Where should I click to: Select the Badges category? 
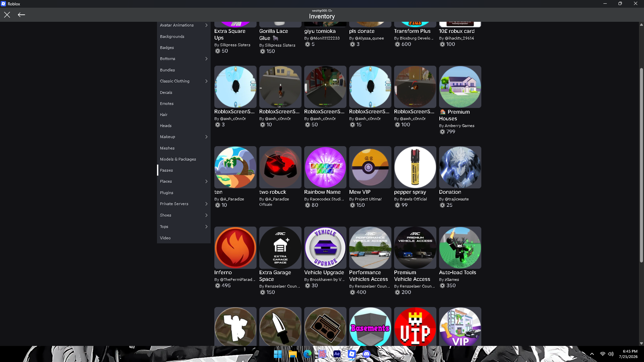tap(183, 48)
